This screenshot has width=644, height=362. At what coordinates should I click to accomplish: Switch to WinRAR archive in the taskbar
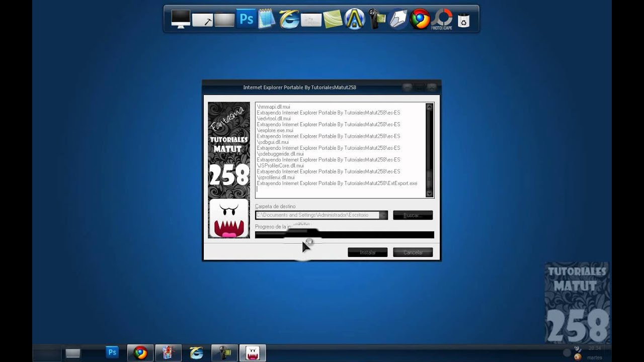168,353
